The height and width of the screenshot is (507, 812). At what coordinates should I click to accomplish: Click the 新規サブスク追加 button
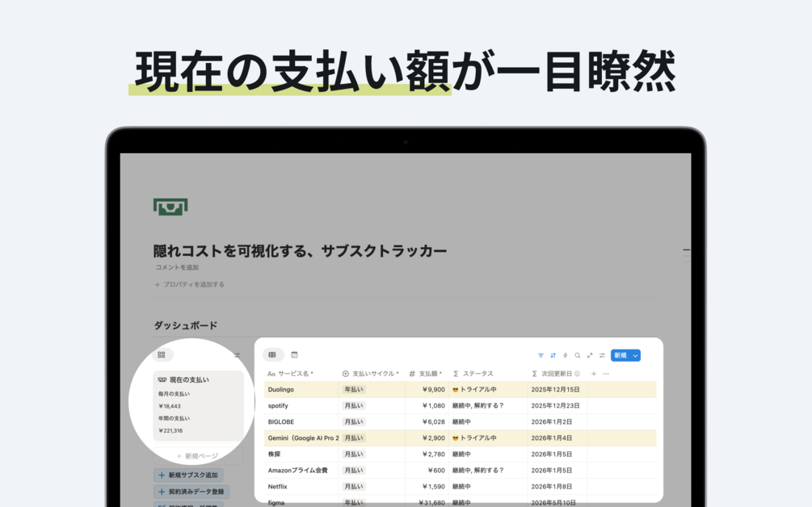(x=188, y=475)
